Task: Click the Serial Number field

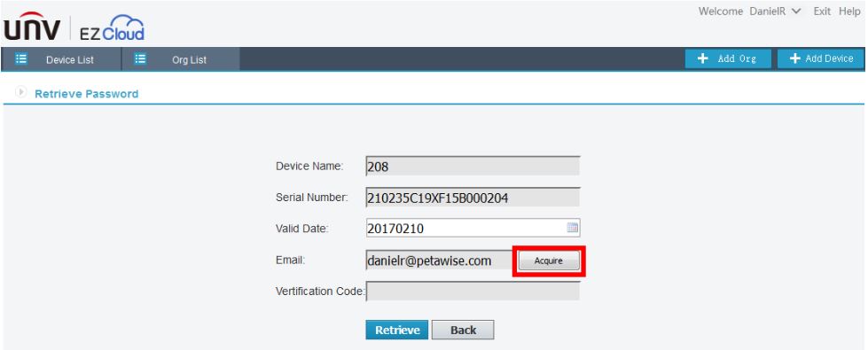Action: coord(473,197)
